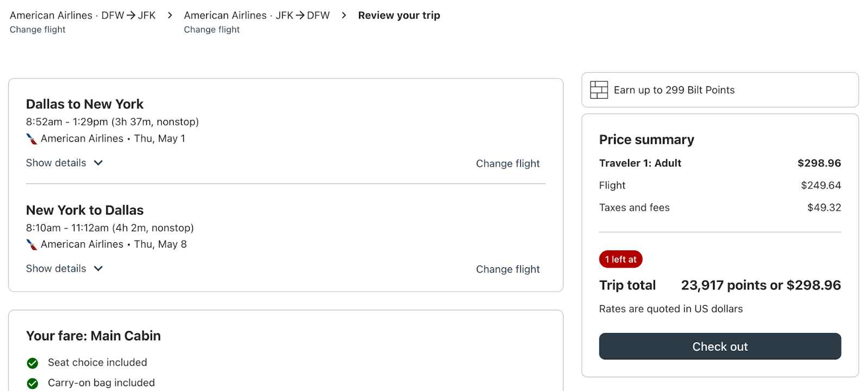Change flight for Dallas to New York card
Image resolution: width=868 pixels, height=391 pixels.
click(x=508, y=163)
